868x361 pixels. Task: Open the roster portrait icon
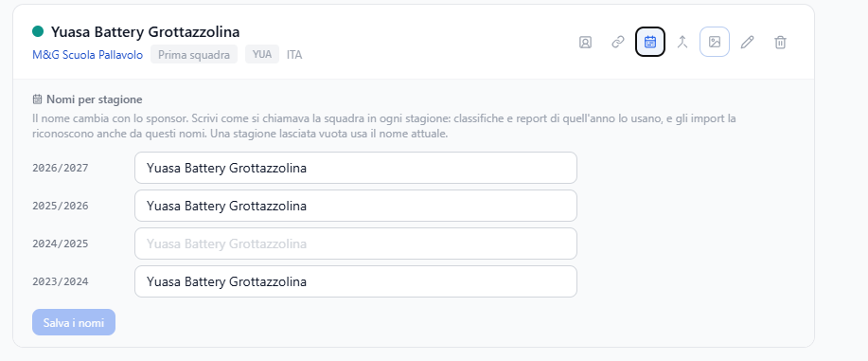point(585,42)
